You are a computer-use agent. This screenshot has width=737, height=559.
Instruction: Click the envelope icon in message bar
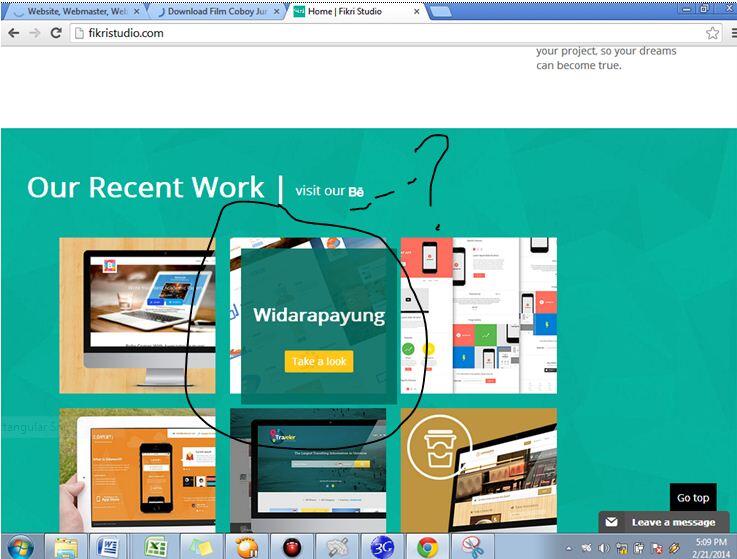coord(611,522)
